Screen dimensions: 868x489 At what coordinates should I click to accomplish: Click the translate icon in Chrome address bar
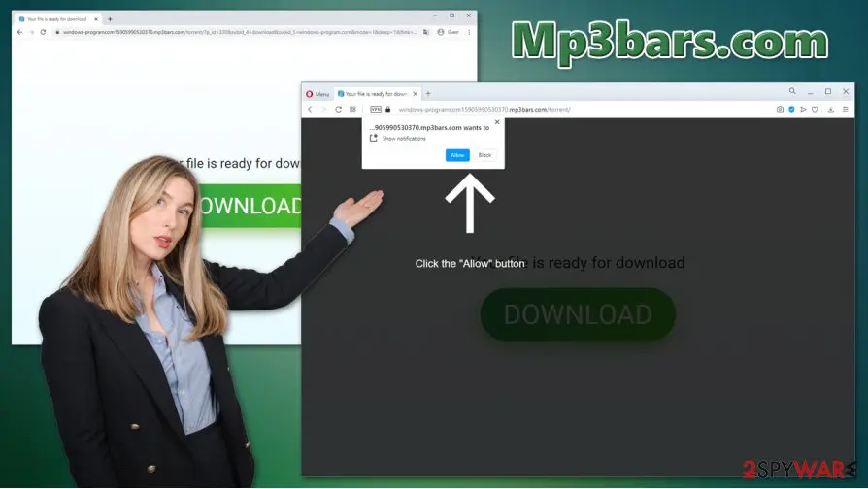425,32
